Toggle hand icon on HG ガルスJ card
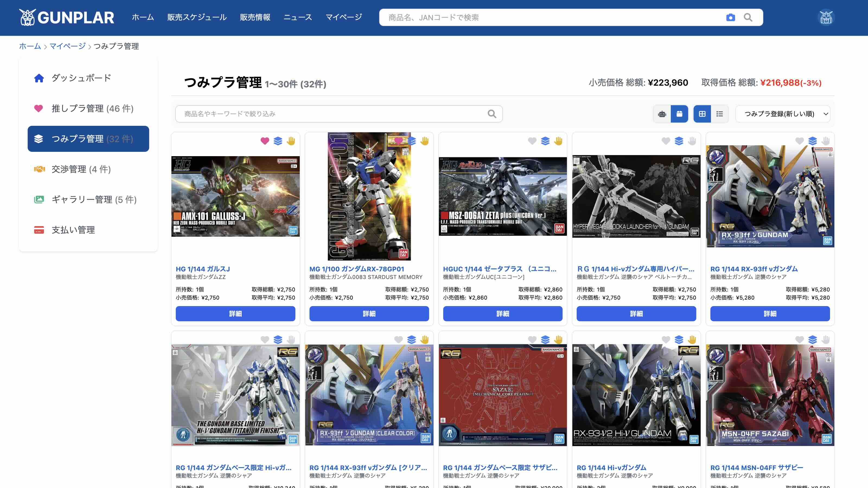Screen dimensions: 868x488 pyautogui.click(x=291, y=141)
